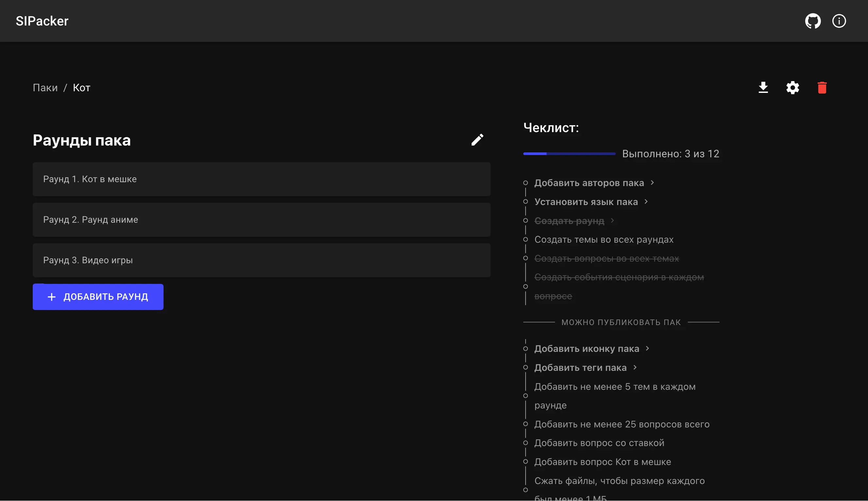The height and width of the screenshot is (501, 868).
Task: Click the checklist progress bar
Action: click(569, 154)
